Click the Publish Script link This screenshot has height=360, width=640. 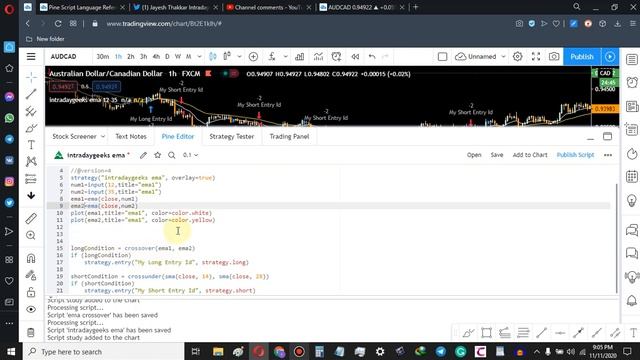[x=575, y=155]
